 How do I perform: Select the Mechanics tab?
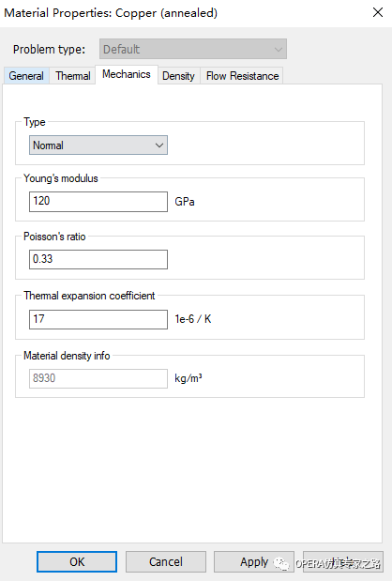tap(127, 74)
